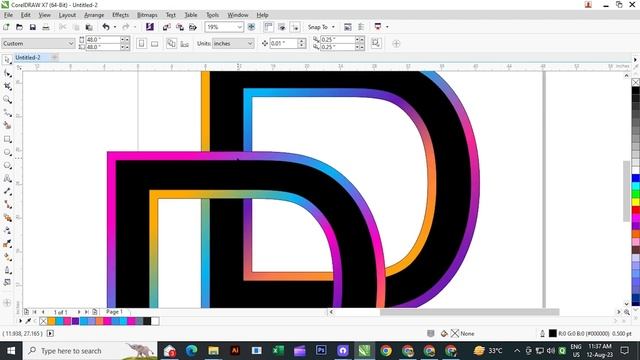Viewport: 640px width, 360px height.
Task: Pick the purple swatch in document palette
Action: click(75, 321)
